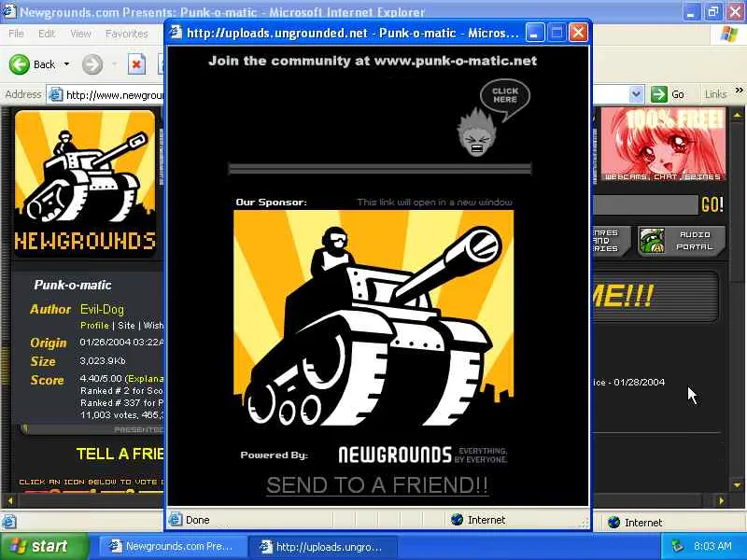Click the "Our Sponsor:" label in popup
The image size is (747, 560).
(x=271, y=202)
